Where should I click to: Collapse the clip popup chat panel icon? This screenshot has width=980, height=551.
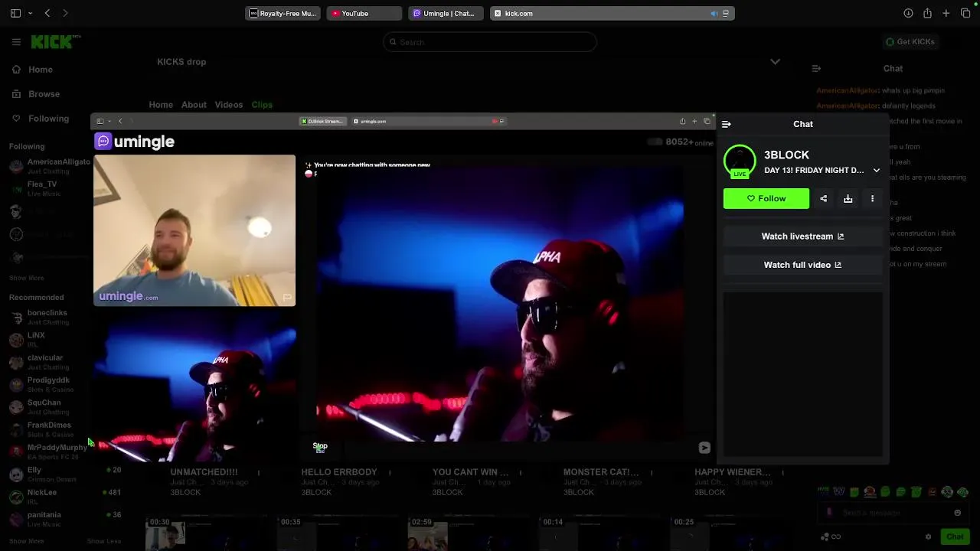pyautogui.click(x=727, y=124)
